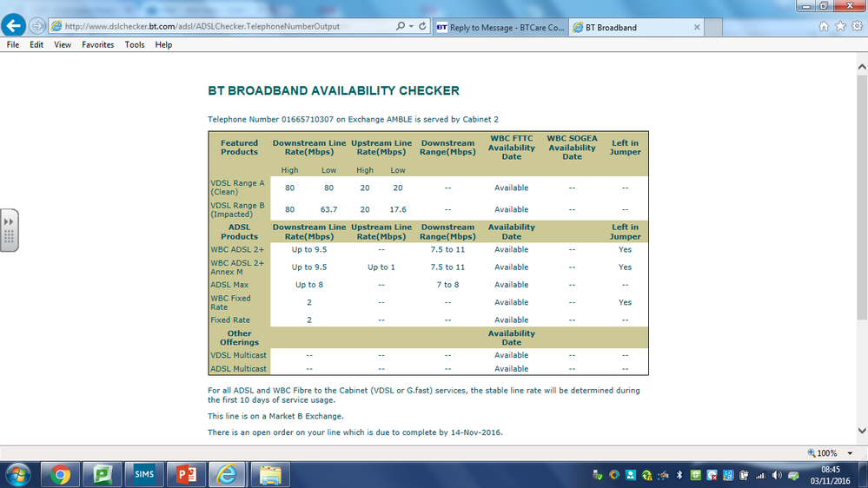The image size is (868, 488).
Task: Launch Chrome from the taskbar
Action: pyautogui.click(x=60, y=475)
